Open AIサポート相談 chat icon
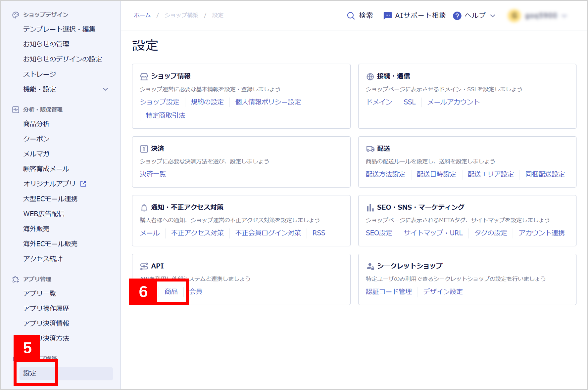The height and width of the screenshot is (390, 588). [387, 16]
